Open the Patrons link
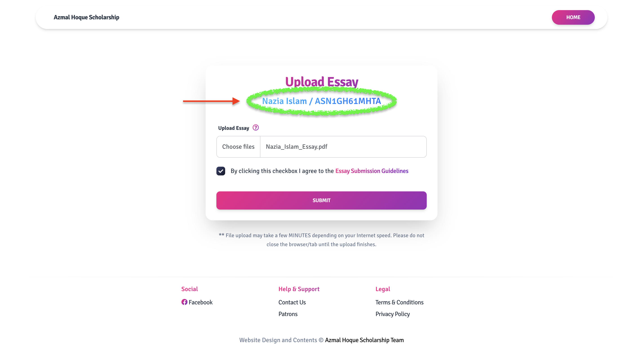This screenshot has width=644, height=354. tap(288, 314)
